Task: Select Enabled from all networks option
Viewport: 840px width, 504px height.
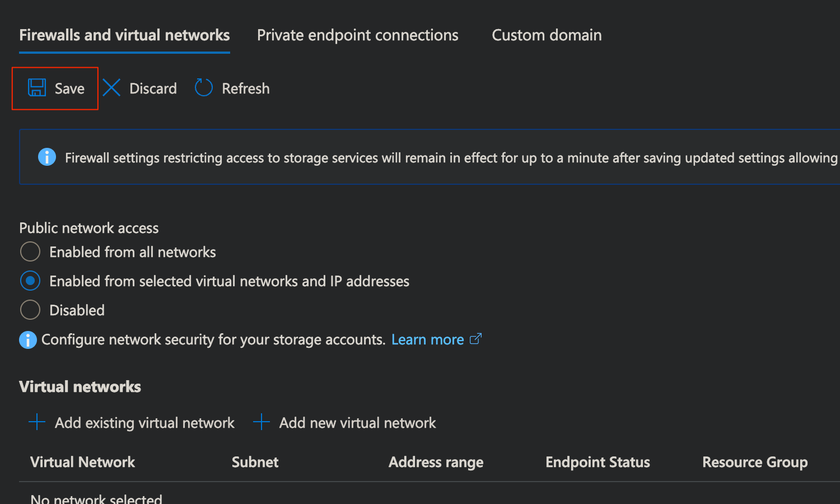Action: [30, 252]
